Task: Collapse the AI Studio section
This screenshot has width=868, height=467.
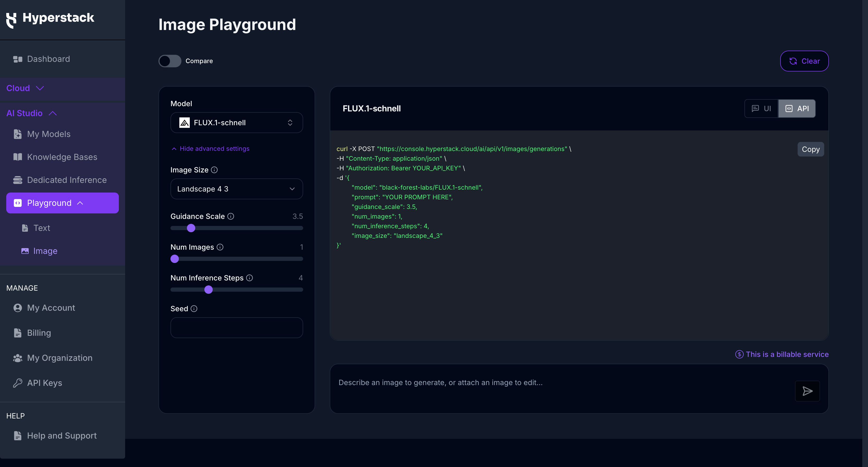Action: click(x=31, y=113)
